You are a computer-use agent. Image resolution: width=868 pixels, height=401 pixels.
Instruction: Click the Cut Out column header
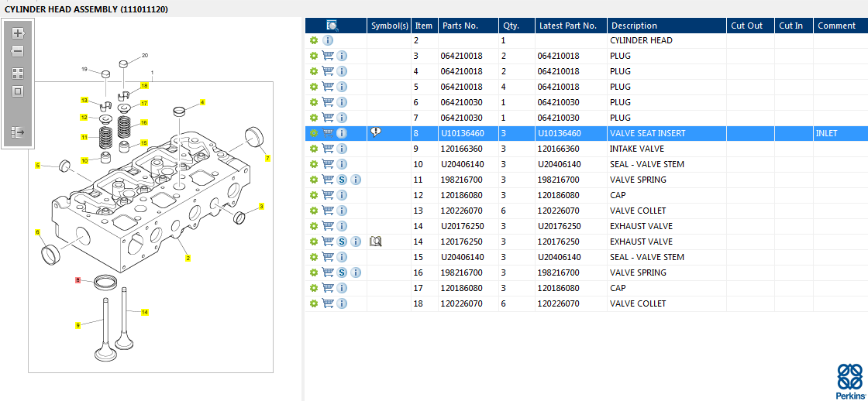tap(750, 26)
